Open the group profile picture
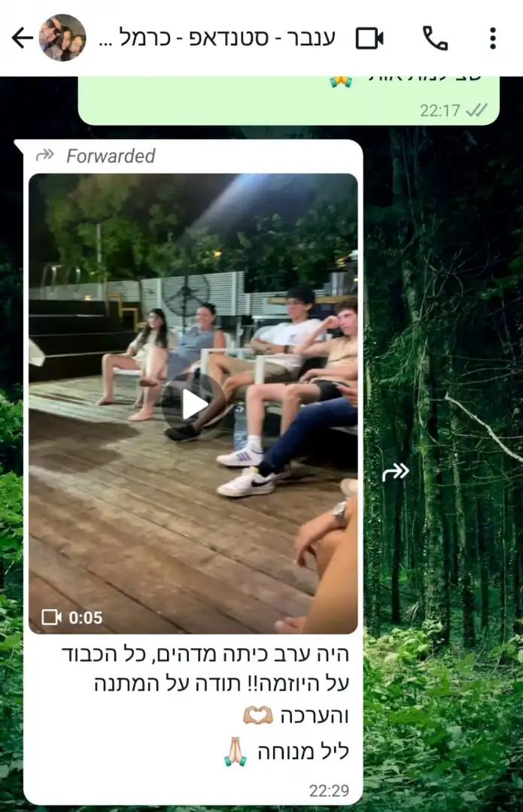Viewport: 523px width, 812px height. [x=62, y=38]
